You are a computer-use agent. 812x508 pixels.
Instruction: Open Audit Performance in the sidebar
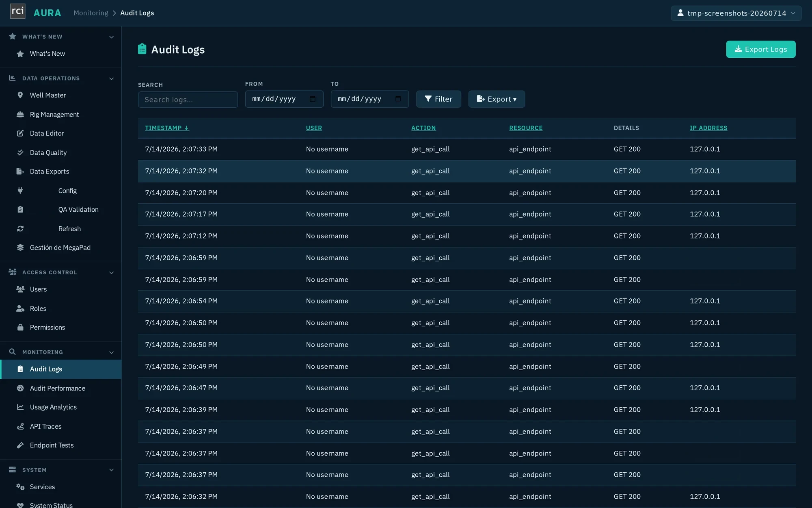[61, 388]
